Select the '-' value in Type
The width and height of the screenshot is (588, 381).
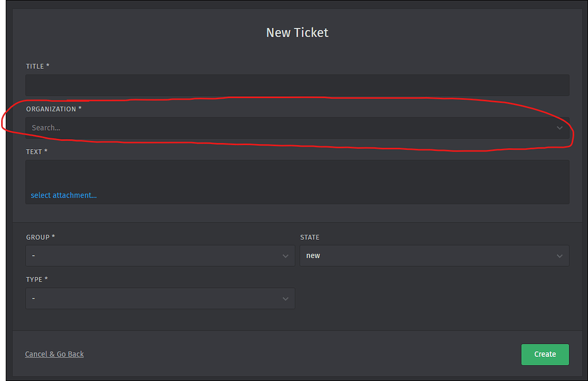coord(33,298)
